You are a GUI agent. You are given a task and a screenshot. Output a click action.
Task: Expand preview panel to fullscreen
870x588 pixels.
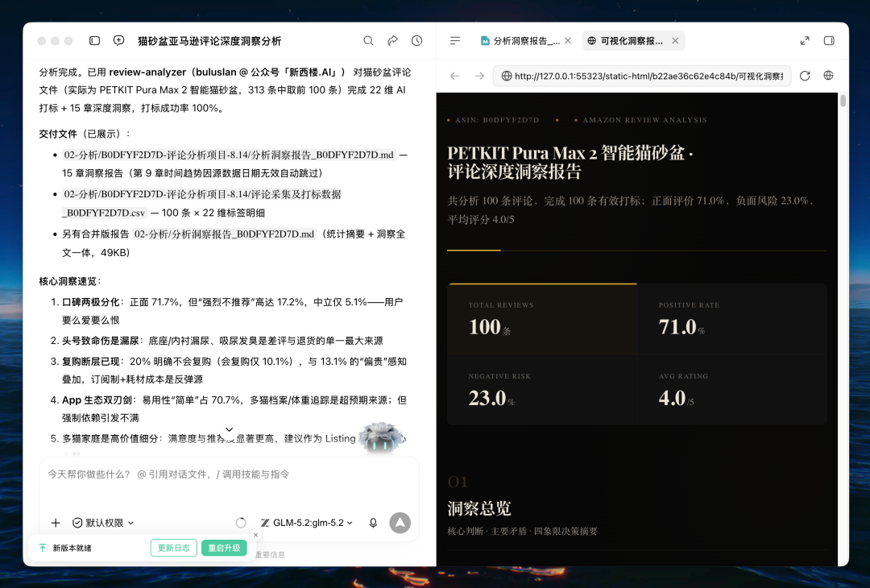(805, 40)
